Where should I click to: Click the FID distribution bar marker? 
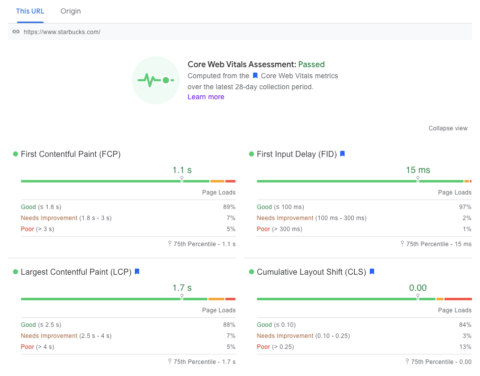pos(418,179)
